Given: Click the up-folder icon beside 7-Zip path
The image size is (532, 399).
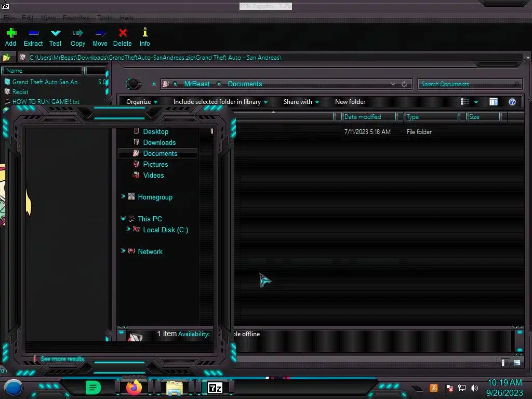Looking at the screenshot, I should pyautogui.click(x=6, y=58).
